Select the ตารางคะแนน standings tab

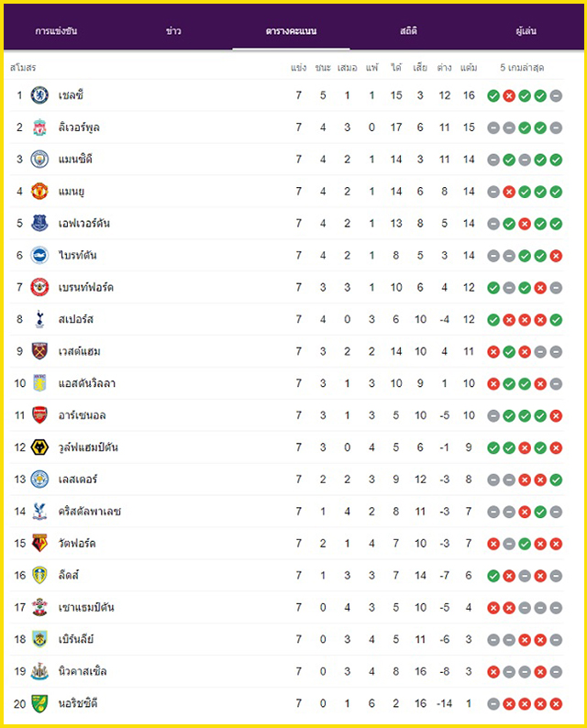point(291,31)
